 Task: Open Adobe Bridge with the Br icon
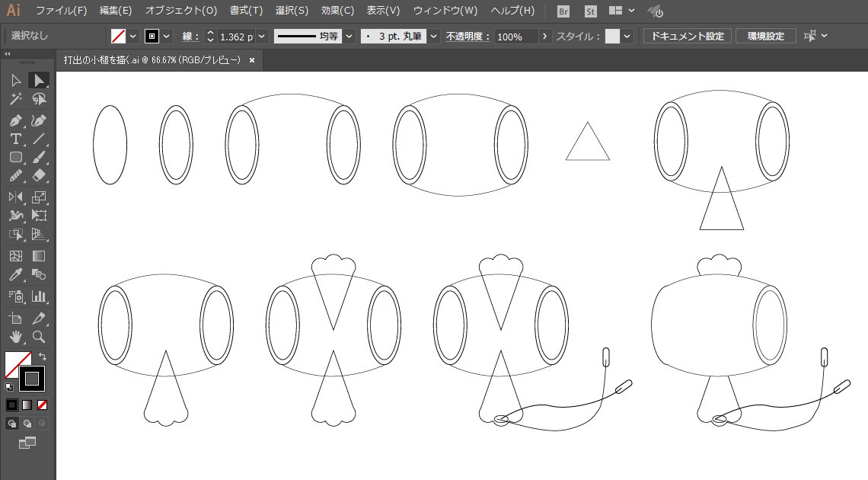pos(563,11)
